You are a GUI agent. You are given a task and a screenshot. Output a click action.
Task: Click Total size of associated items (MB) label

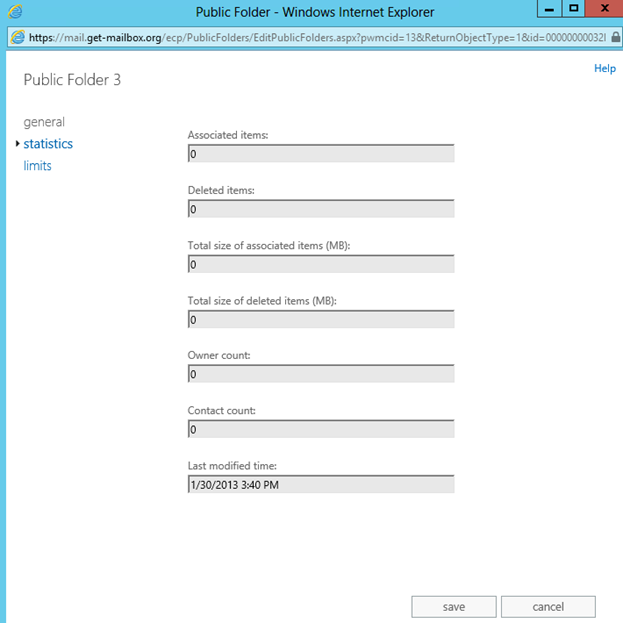coord(269,246)
